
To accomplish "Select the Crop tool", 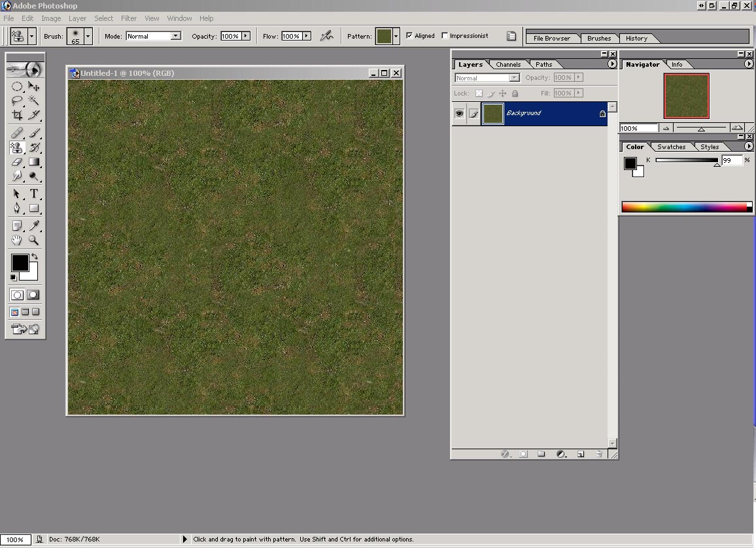I will [x=17, y=115].
